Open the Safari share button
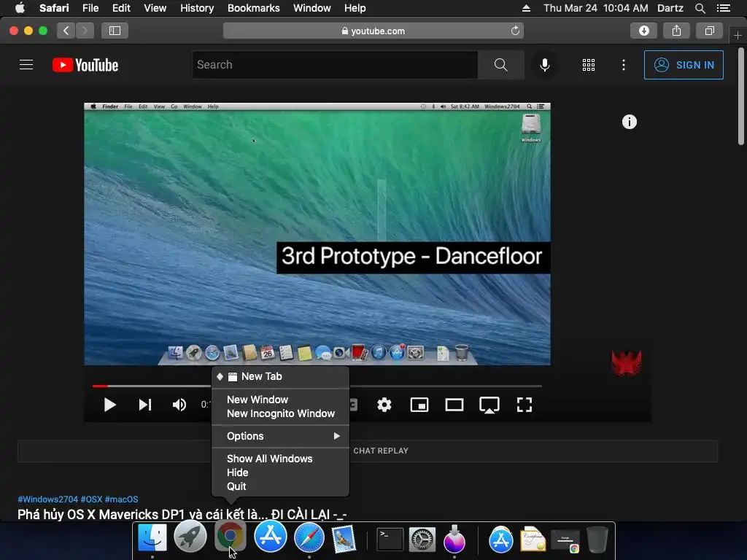This screenshot has width=747, height=560. (676, 31)
